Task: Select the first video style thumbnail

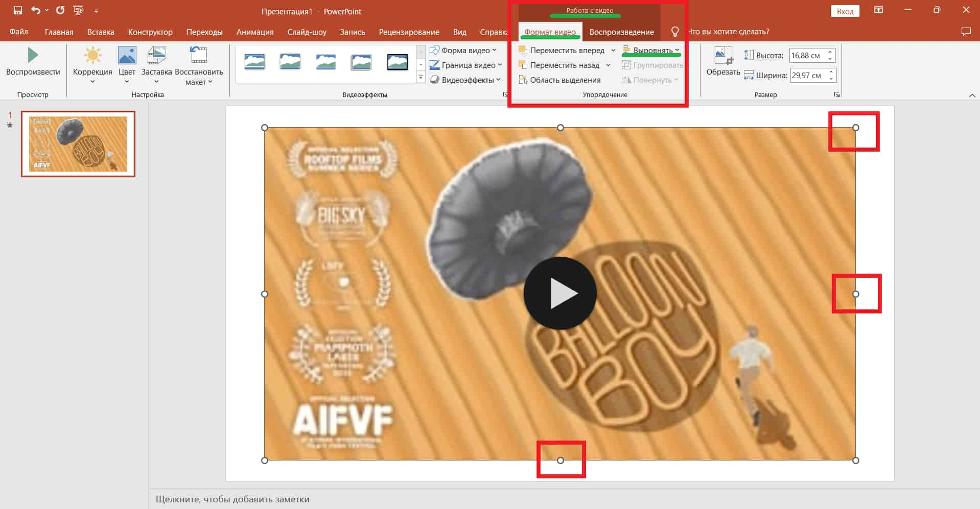Action: (254, 62)
